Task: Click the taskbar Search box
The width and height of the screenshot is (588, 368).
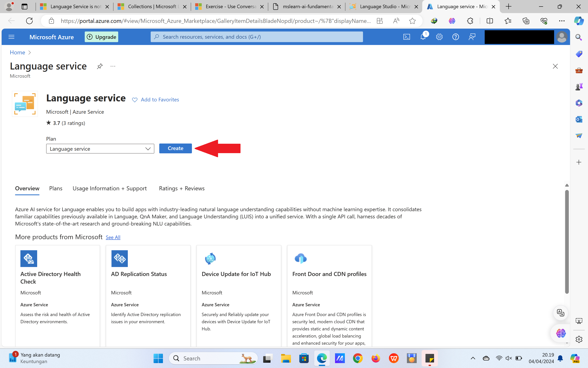Action: click(213, 358)
